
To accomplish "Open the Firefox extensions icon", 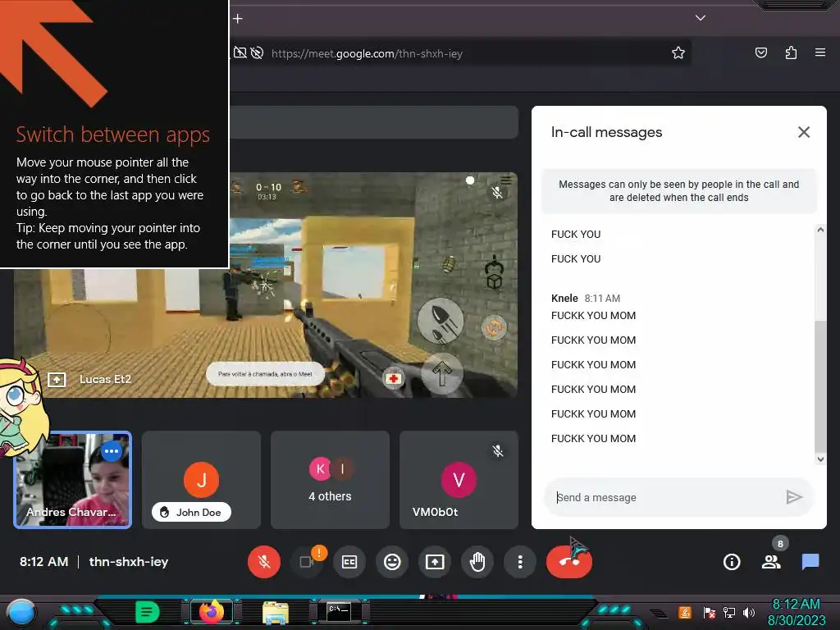I will (x=791, y=52).
